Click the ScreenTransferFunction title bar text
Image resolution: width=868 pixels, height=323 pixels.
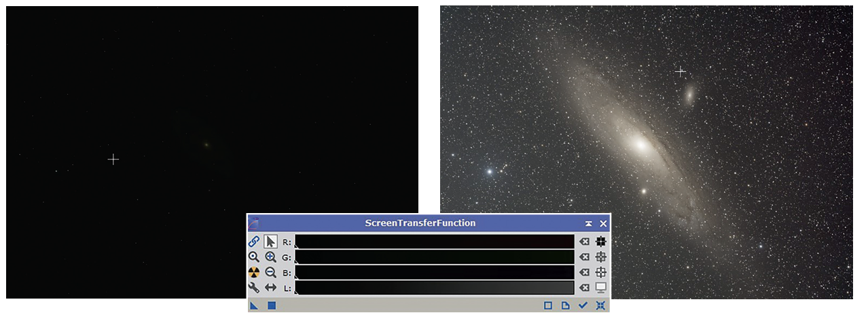pyautogui.click(x=420, y=223)
